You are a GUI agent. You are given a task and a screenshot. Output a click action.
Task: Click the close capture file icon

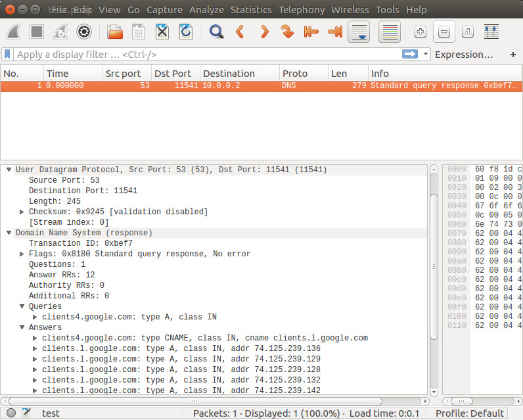(x=162, y=32)
